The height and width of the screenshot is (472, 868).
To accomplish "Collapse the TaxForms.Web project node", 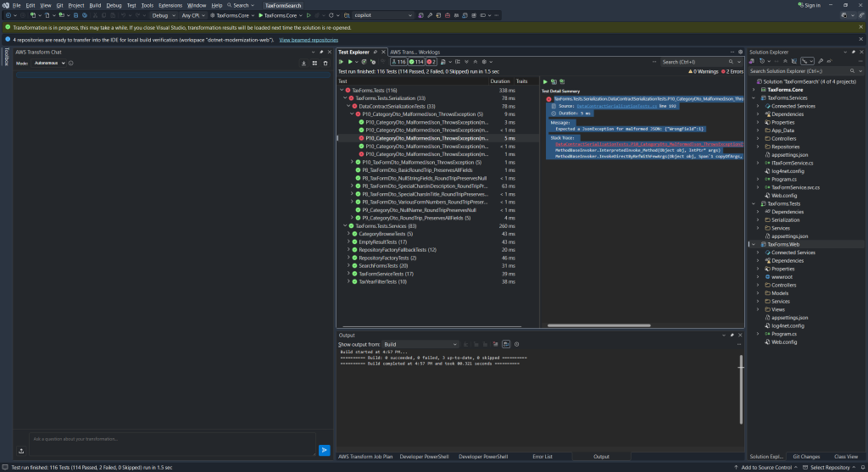I will click(754, 245).
